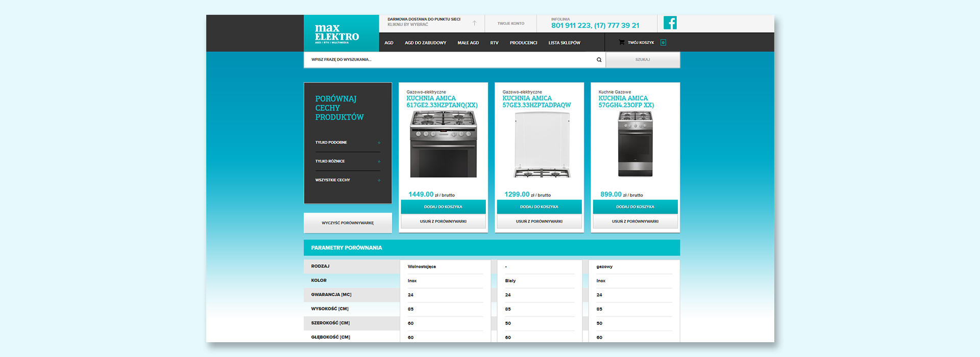
Task: Remove the 899.00 zł cooker from comparison
Action: [635, 221]
